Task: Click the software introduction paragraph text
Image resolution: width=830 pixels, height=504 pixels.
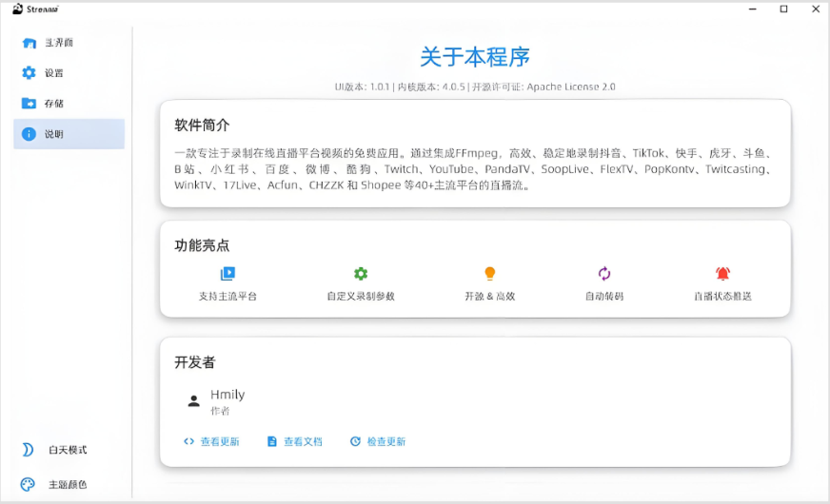Action: tap(475, 169)
